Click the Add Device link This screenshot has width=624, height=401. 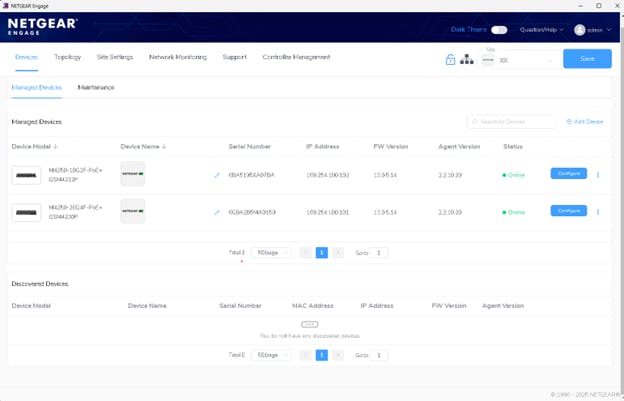click(x=584, y=122)
